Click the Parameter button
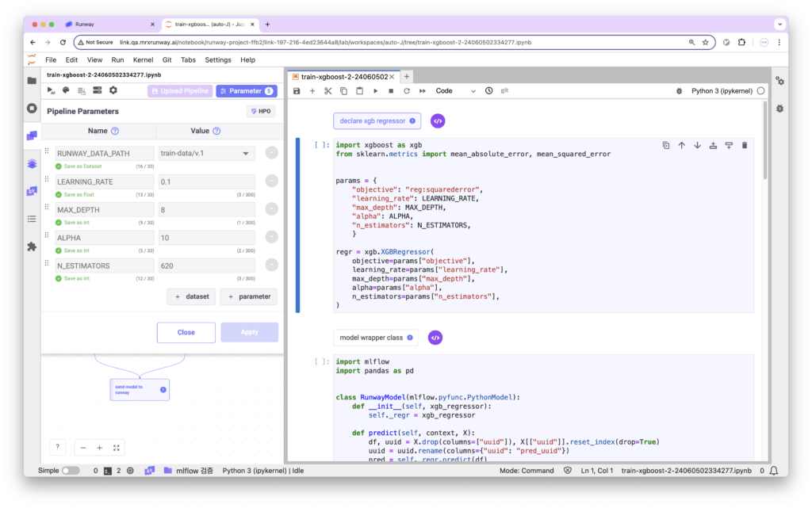Screen dimensions: 812x508 pyautogui.click(x=247, y=91)
